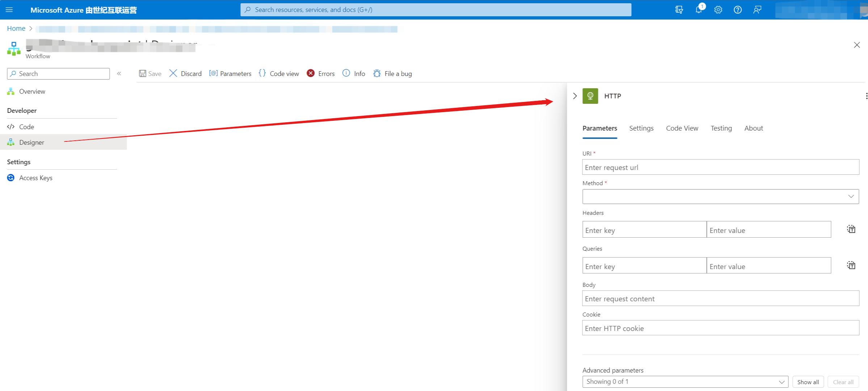Collapse the left navigation pane

coord(119,73)
